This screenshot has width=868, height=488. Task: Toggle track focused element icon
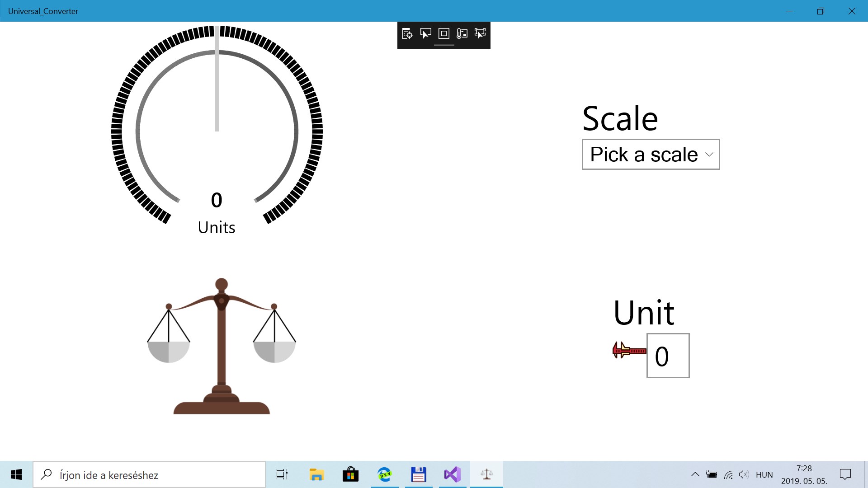(480, 33)
